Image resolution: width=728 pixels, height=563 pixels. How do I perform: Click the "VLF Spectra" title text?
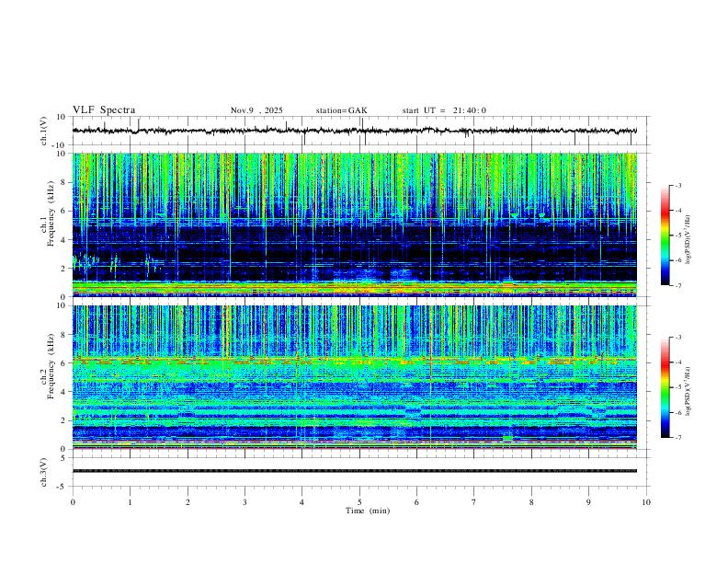coord(104,110)
